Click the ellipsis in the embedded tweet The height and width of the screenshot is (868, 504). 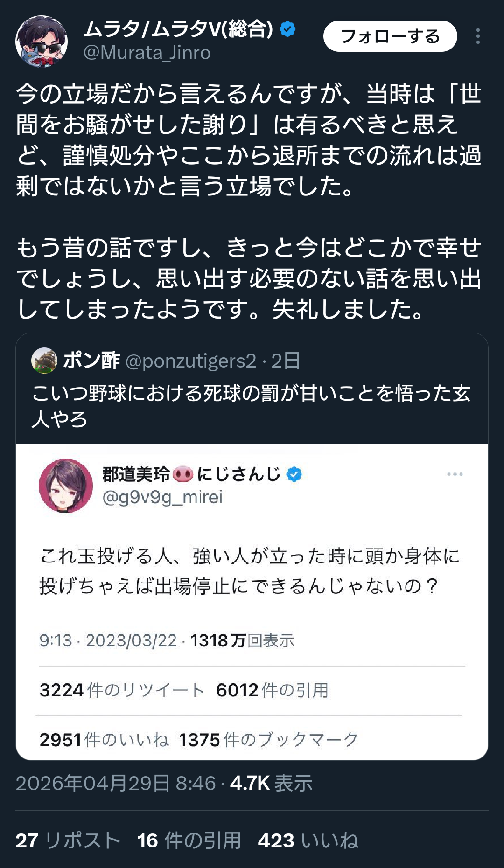tap(455, 474)
